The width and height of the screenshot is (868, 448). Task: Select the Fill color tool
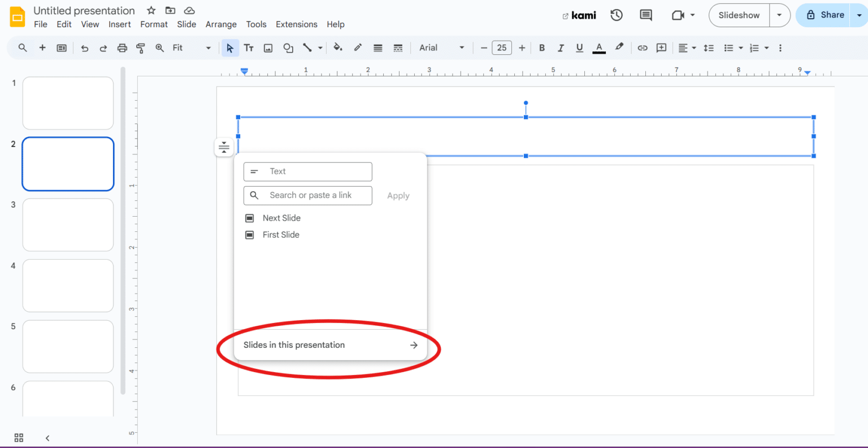click(337, 48)
